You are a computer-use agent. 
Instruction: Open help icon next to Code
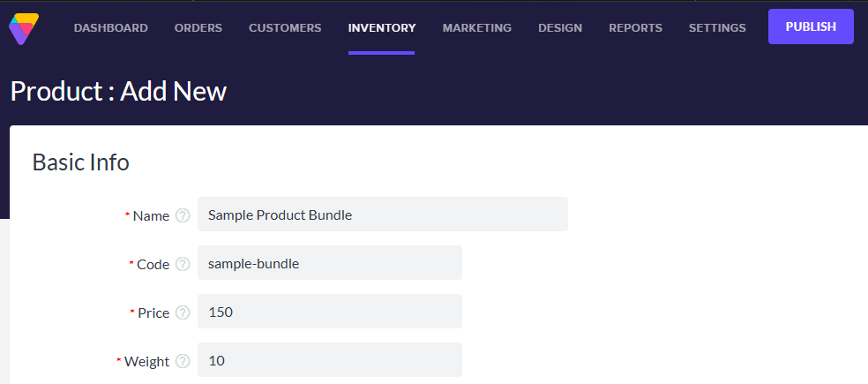[x=183, y=264]
